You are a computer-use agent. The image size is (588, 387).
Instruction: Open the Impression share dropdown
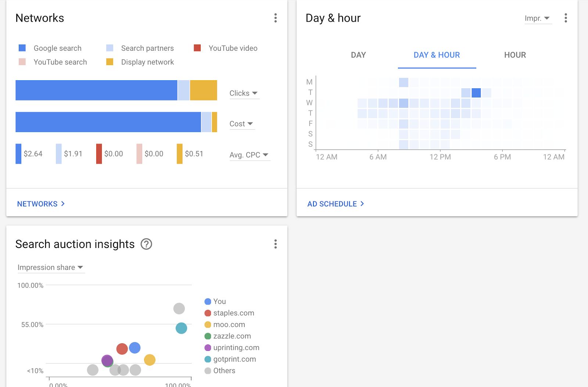pos(51,267)
